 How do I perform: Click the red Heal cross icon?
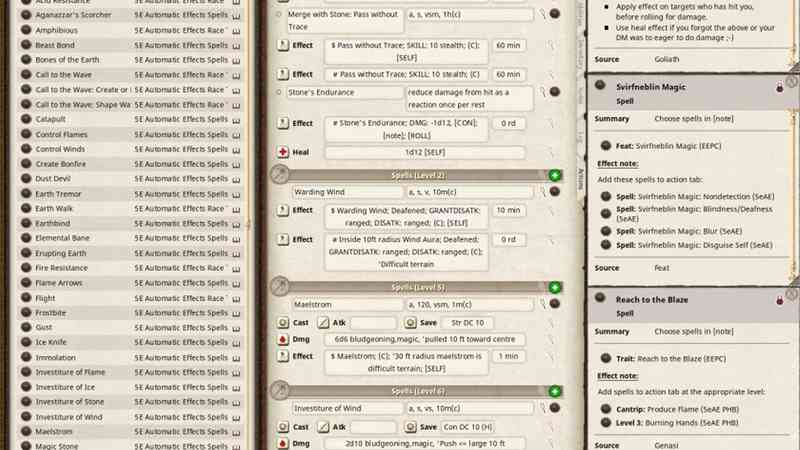click(x=283, y=152)
